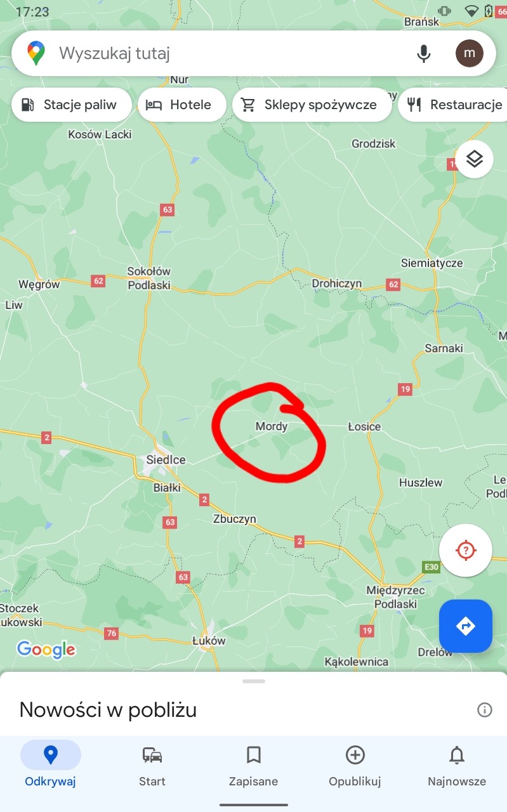
Task: Expand the bottom sheet drag handle
Action: pos(253,681)
